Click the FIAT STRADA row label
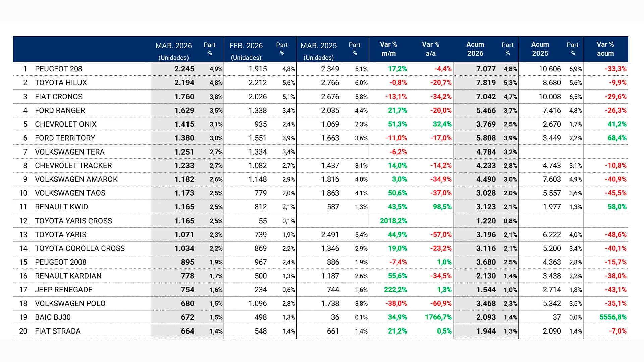The height and width of the screenshot is (362, 644). pyautogui.click(x=58, y=331)
